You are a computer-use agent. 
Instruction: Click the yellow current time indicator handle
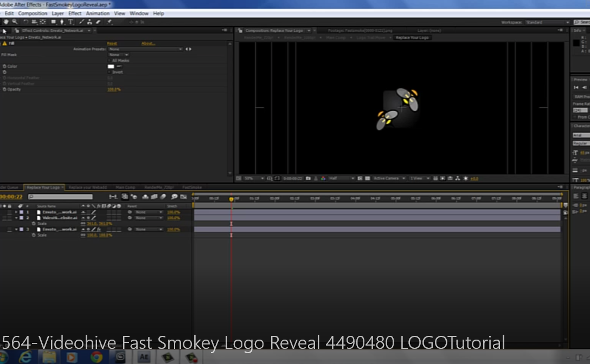231,199
